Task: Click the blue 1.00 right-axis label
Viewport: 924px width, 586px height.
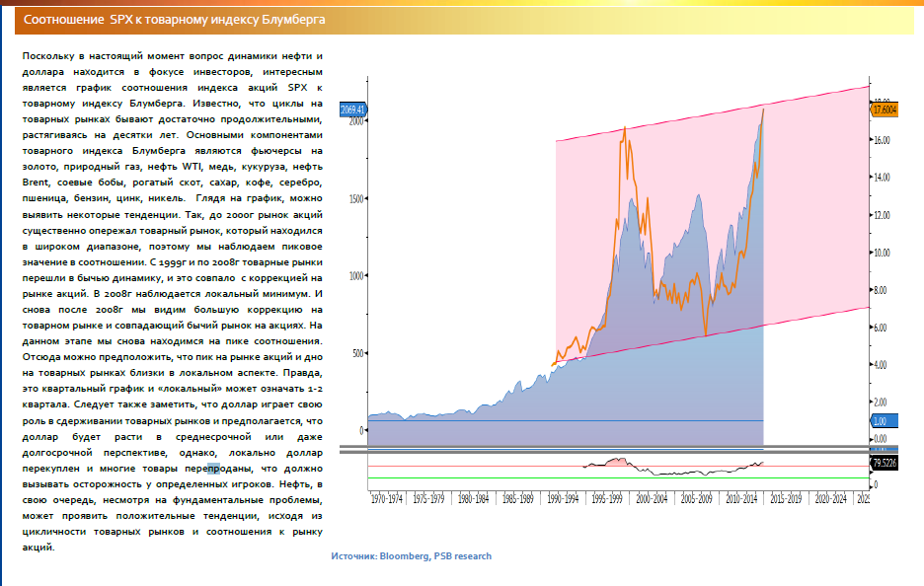Action: (881, 421)
